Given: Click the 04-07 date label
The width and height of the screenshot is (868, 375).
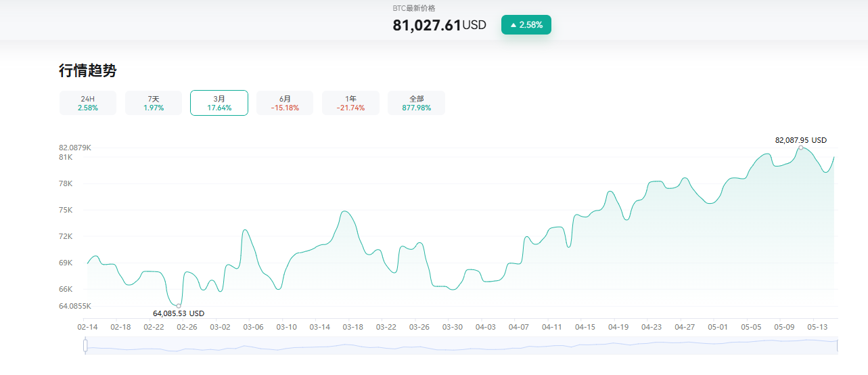Looking at the screenshot, I should pos(519,327).
